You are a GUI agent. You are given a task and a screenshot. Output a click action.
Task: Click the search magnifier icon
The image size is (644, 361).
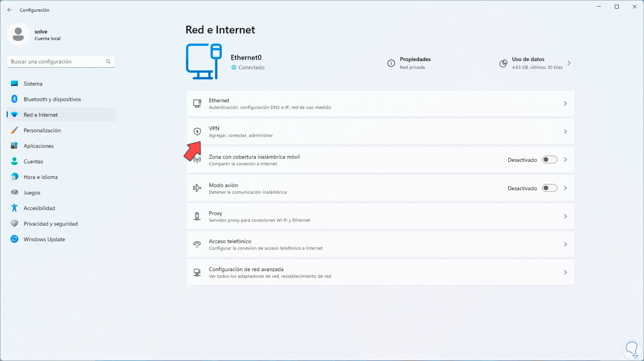point(108,62)
